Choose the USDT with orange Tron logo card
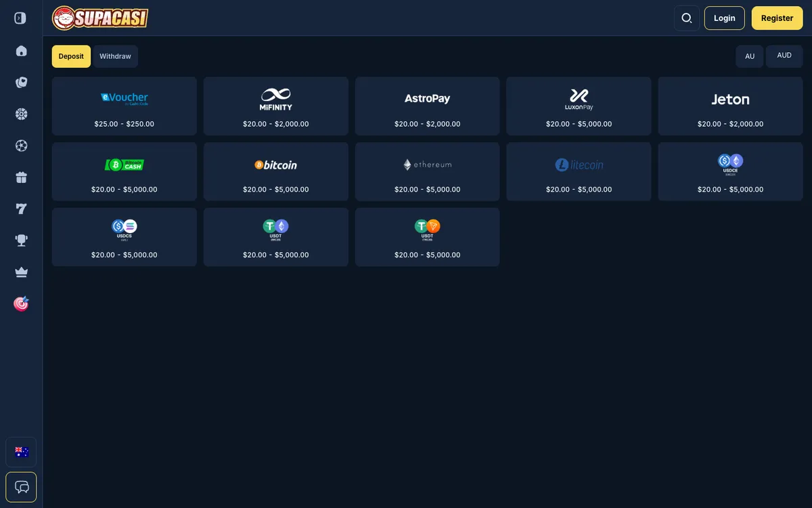 428,237
